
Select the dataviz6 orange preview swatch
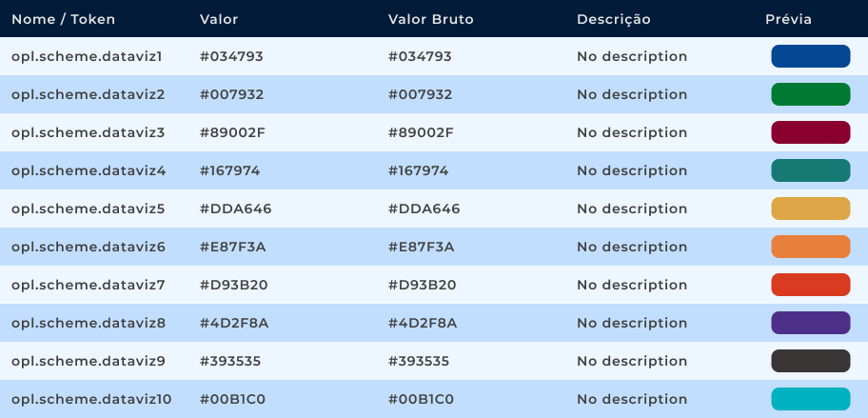tap(810, 247)
